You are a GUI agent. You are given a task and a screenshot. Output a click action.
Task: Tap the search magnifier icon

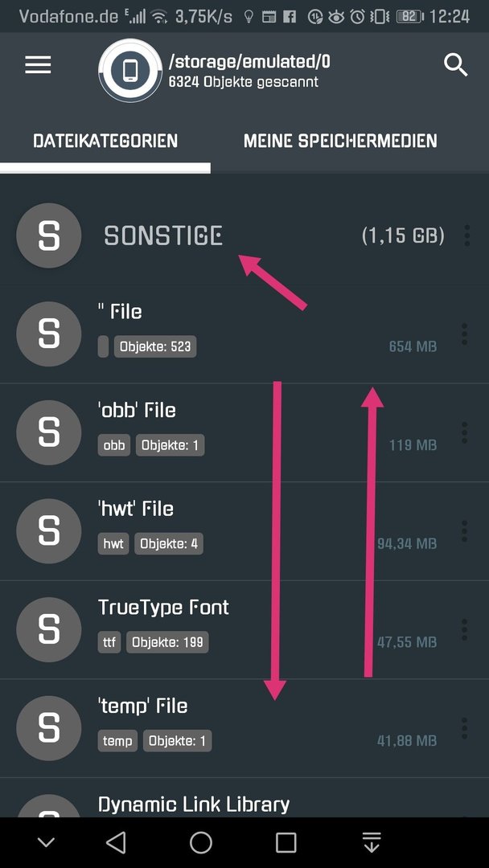tap(455, 65)
